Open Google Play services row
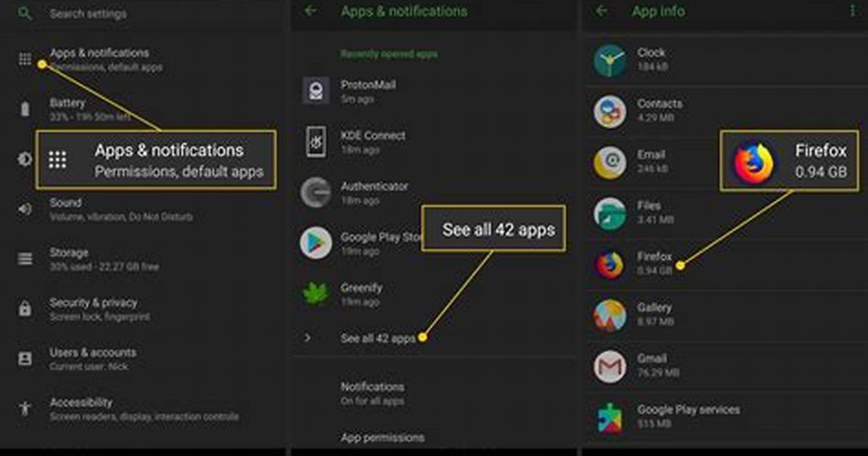 pyautogui.click(x=726, y=417)
